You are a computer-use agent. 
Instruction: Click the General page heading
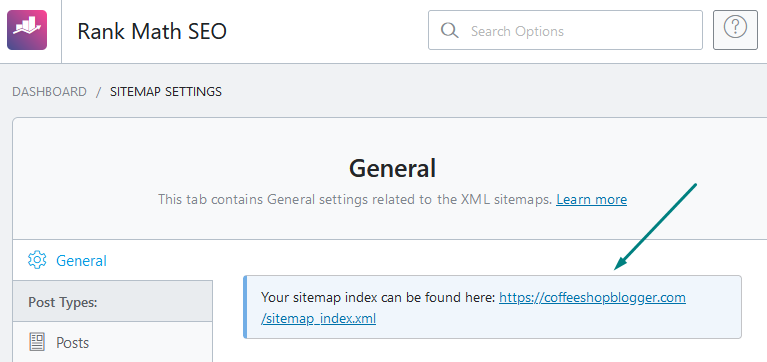392,169
